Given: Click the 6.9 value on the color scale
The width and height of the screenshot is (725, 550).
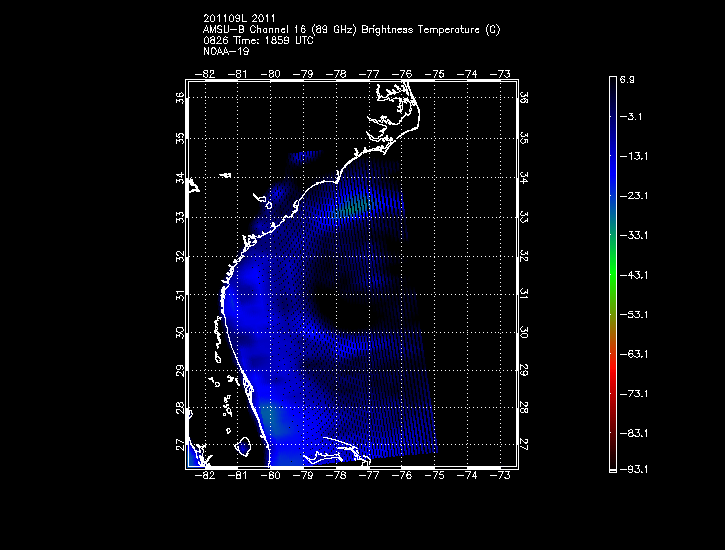Looking at the screenshot, I should point(627,79).
